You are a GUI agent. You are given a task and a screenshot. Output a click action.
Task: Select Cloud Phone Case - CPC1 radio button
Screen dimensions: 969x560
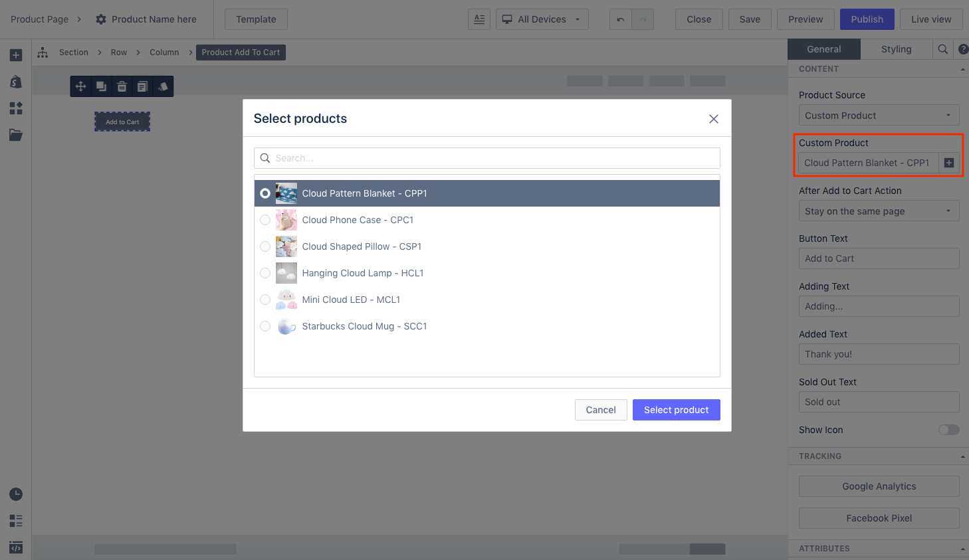[265, 220]
